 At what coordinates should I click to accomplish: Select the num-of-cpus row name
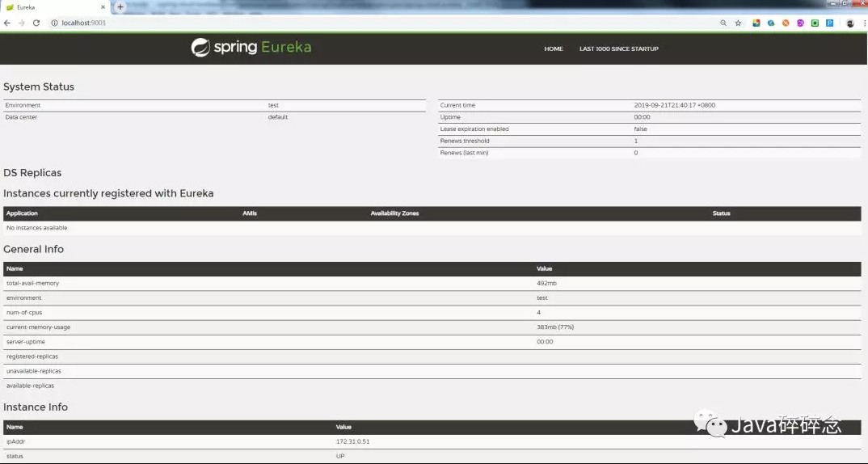click(24, 312)
